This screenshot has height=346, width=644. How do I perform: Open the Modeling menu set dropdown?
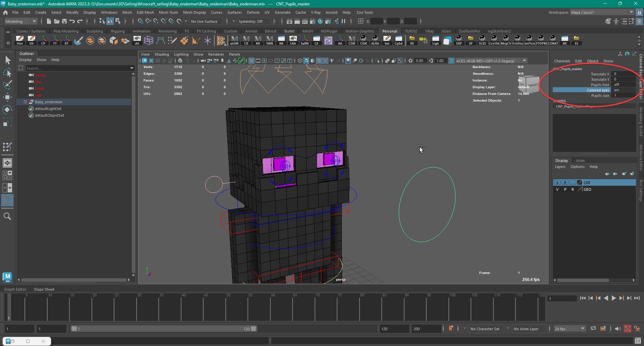(x=21, y=21)
